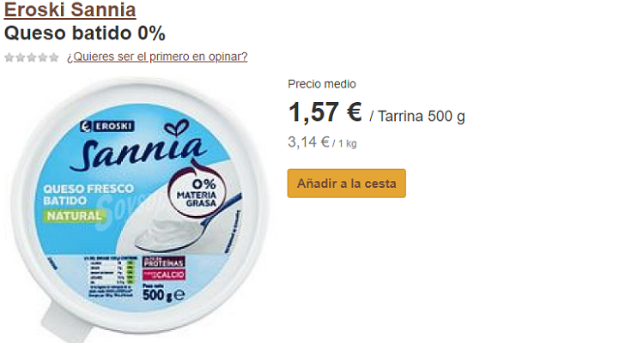
Task: Click the Queso batido 0% product title
Action: coord(85,33)
